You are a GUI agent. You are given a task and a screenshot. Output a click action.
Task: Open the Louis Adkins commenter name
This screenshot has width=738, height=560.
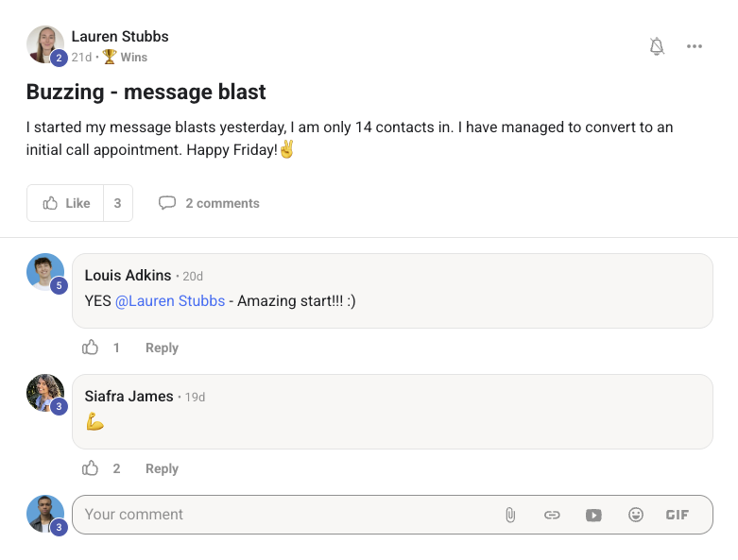coord(128,275)
